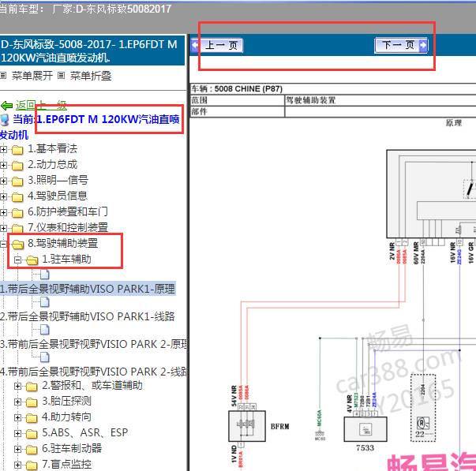The width and height of the screenshot is (476, 471).
Task: Select the 8.驾驶辅助装置 tree label
Action: (x=63, y=243)
